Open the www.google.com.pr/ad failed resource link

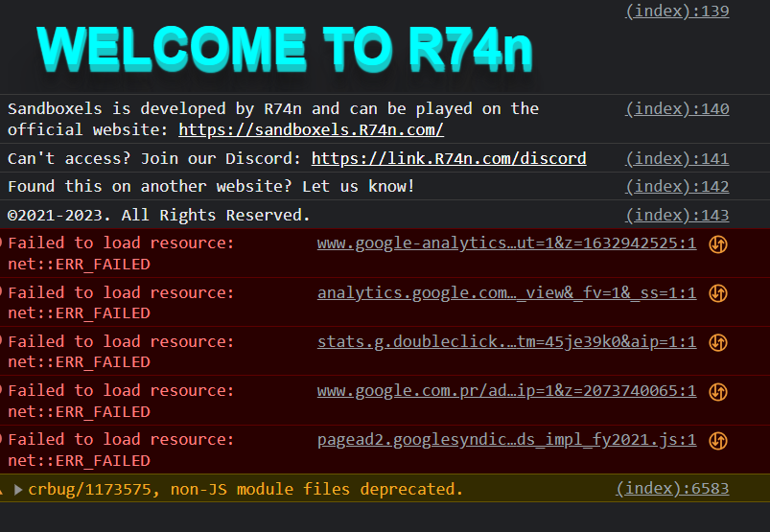point(506,391)
